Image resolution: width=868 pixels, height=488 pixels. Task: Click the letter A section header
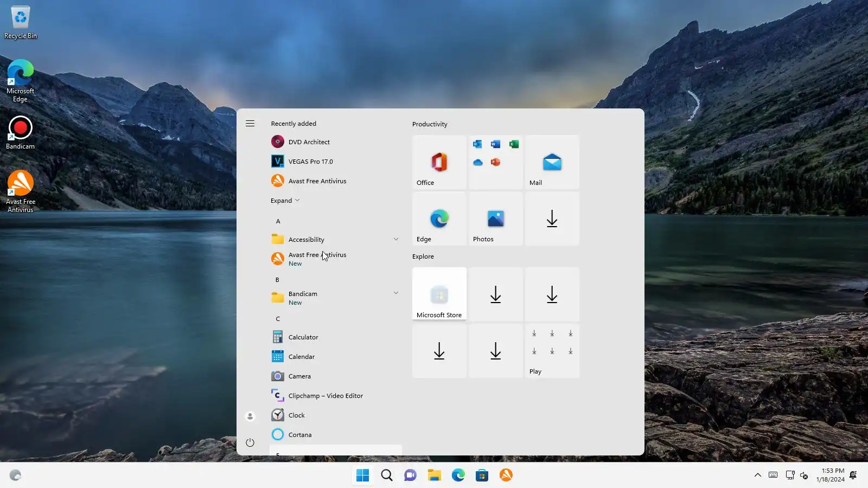278,221
